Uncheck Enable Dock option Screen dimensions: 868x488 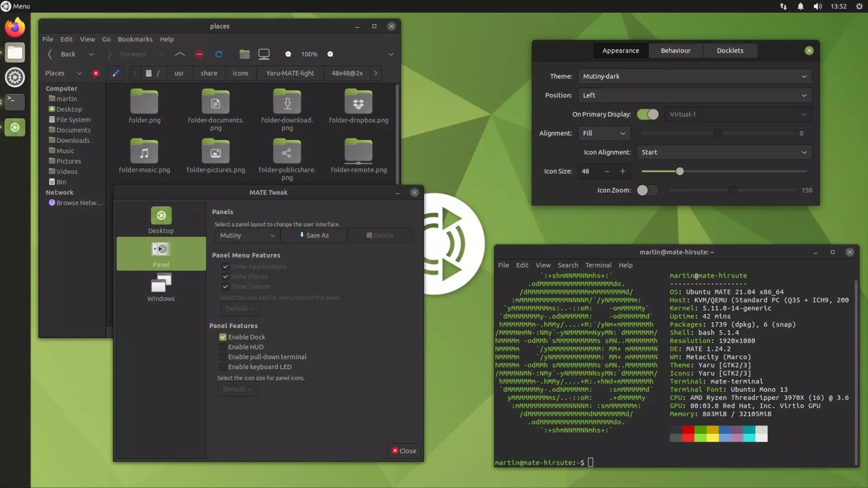pyautogui.click(x=223, y=337)
